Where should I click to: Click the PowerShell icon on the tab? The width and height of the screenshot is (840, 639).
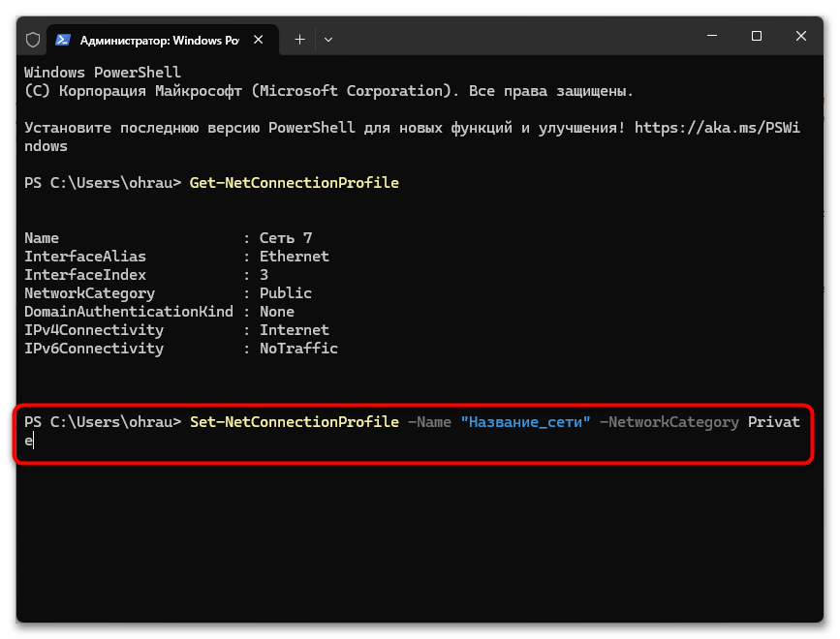63,40
